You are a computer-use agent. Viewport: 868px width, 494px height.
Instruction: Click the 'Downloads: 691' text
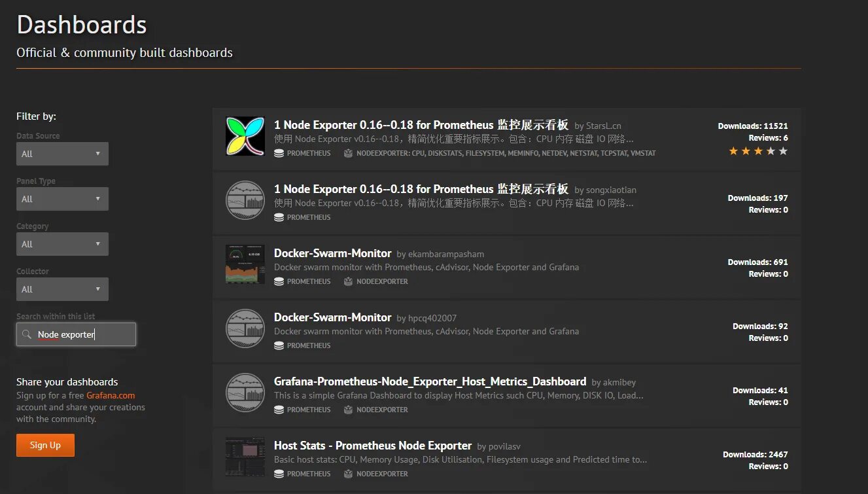click(757, 262)
